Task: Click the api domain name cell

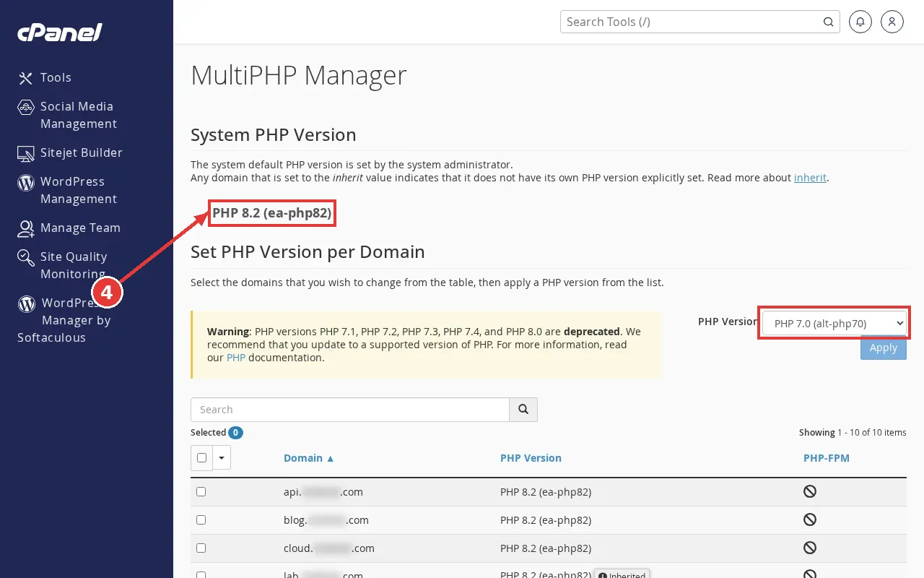Action: pos(323,492)
